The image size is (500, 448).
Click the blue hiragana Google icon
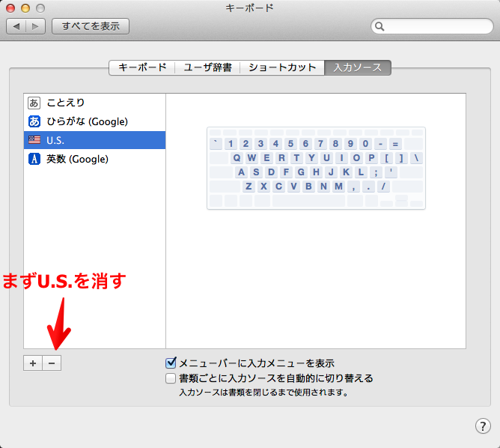(34, 121)
